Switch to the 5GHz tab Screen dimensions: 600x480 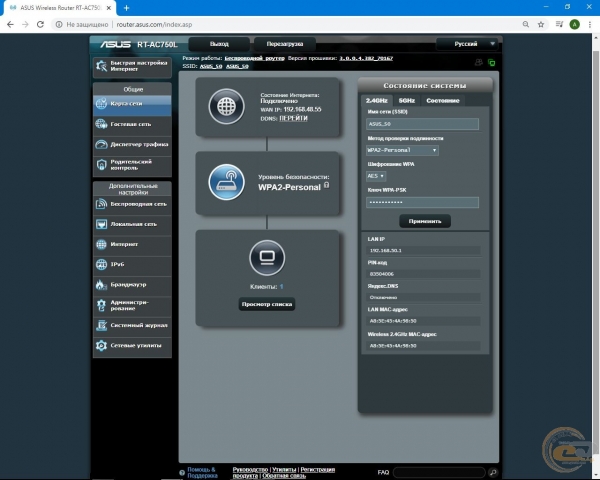407,100
